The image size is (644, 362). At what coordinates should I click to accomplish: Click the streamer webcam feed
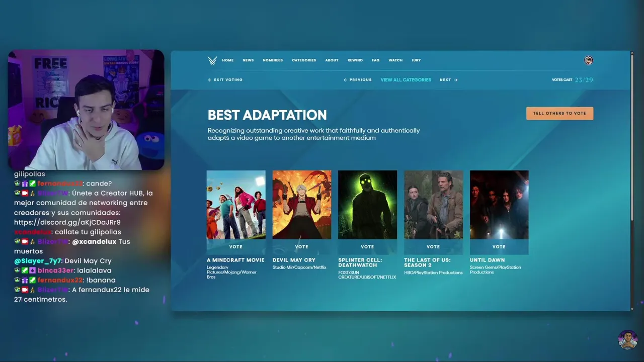86,110
